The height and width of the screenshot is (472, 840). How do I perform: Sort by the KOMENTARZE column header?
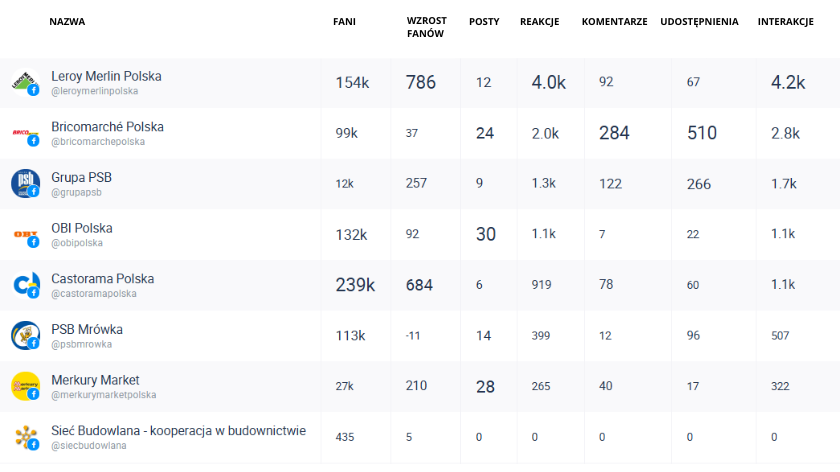(x=614, y=21)
